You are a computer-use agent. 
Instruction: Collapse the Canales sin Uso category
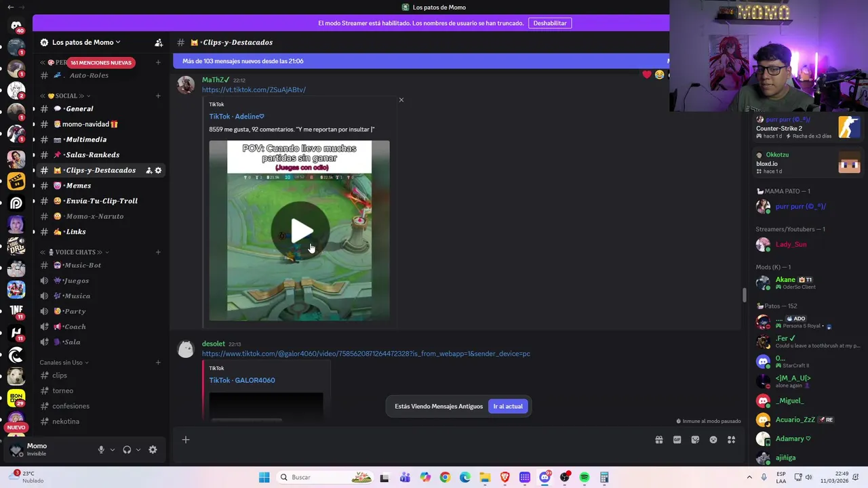pos(64,363)
